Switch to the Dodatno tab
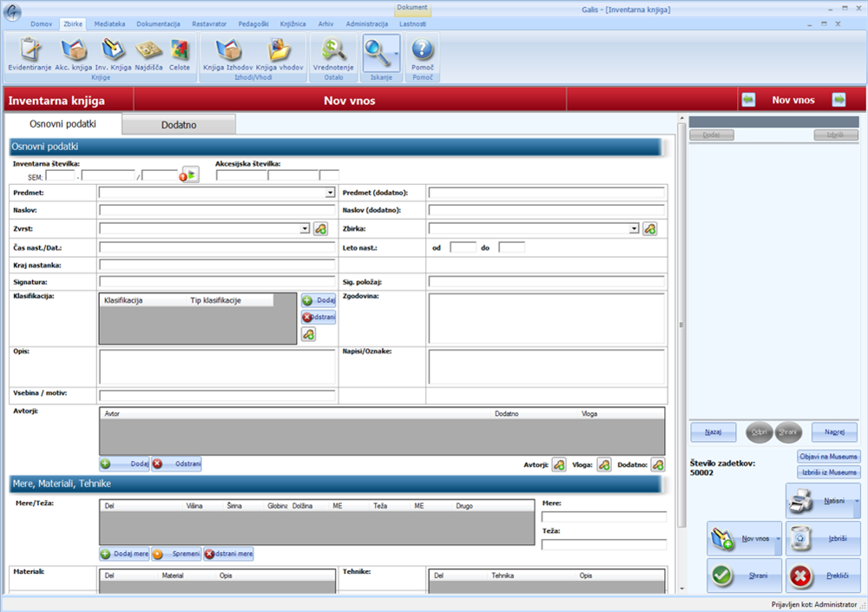868x612 pixels. click(179, 125)
